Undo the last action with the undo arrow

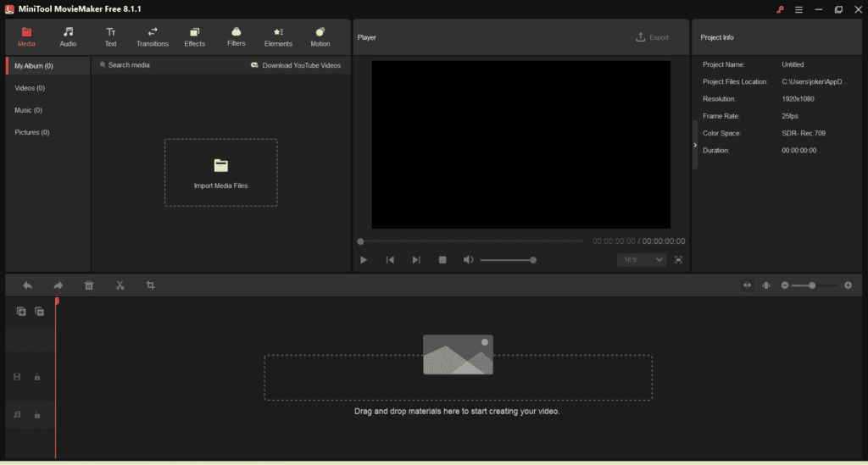point(28,285)
